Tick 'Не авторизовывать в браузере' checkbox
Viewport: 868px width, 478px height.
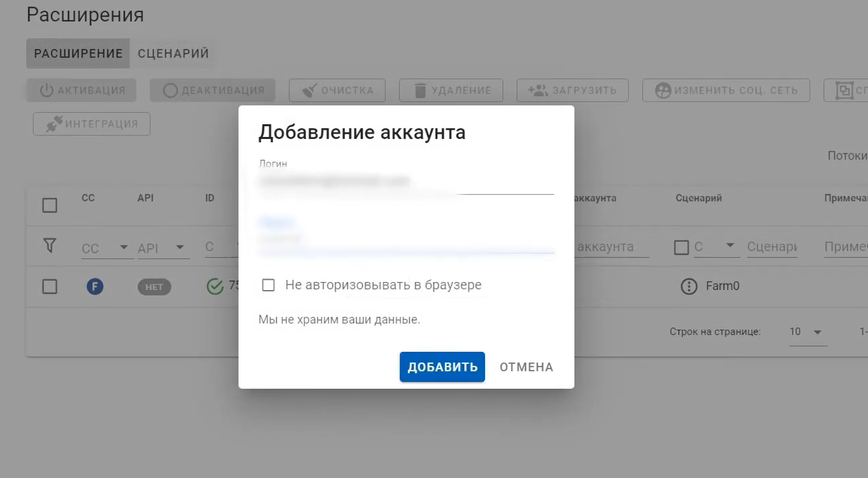pos(268,285)
